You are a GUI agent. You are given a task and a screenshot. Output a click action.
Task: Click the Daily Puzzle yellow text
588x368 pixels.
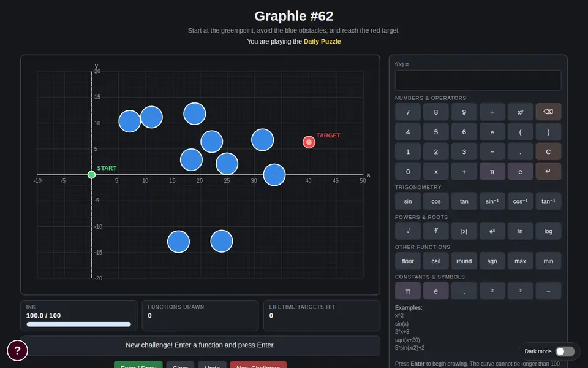322,41
